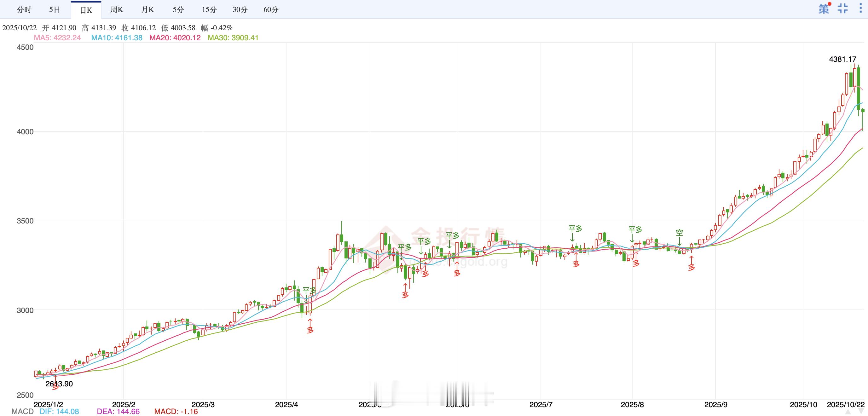
Task: Switch to the 周K chart tab
Action: pos(117,10)
